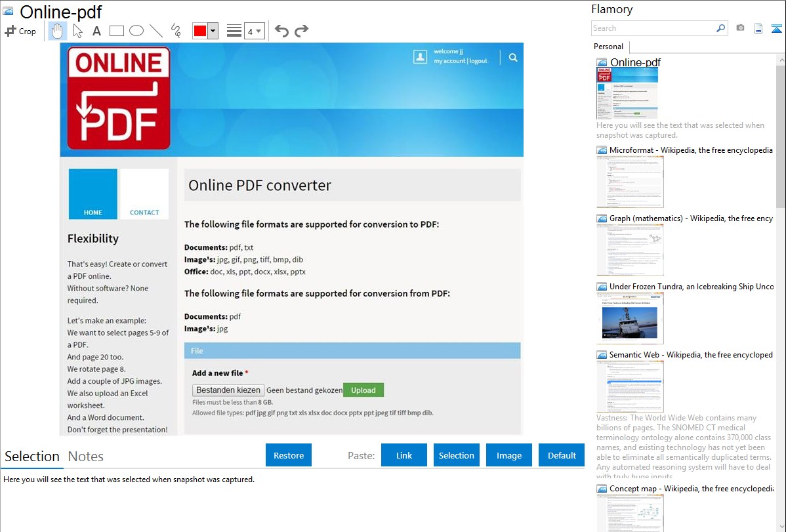Click the website search magnifier icon

(x=513, y=58)
